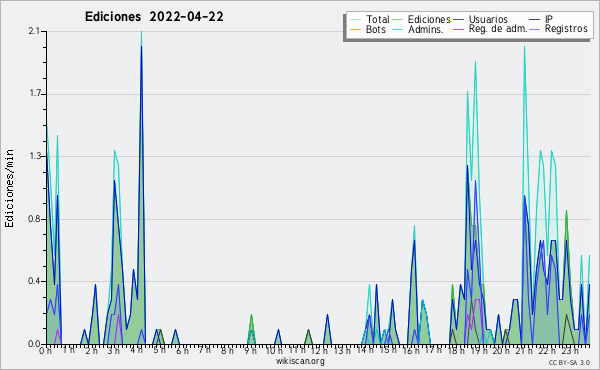The width and height of the screenshot is (600, 370).
Task: Click the '4 h' x-axis label
Action: (x=136, y=350)
